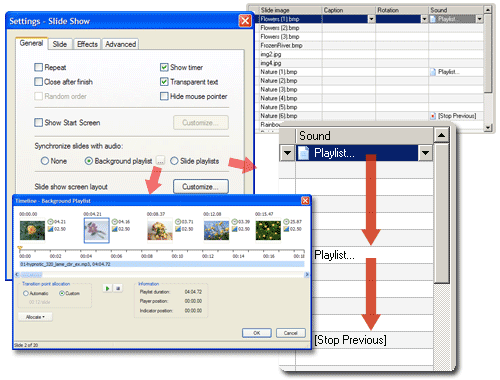Select the Slide playlists radio button

[x=174, y=161]
